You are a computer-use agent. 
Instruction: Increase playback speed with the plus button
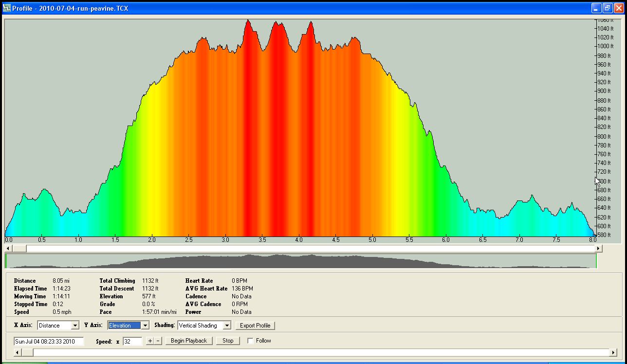(150, 341)
